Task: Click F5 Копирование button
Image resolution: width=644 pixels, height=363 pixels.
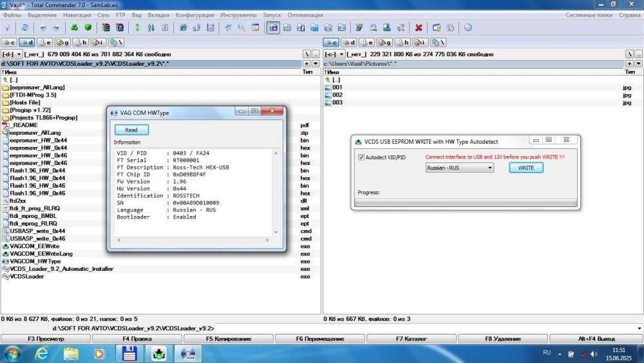Action: [x=229, y=338]
